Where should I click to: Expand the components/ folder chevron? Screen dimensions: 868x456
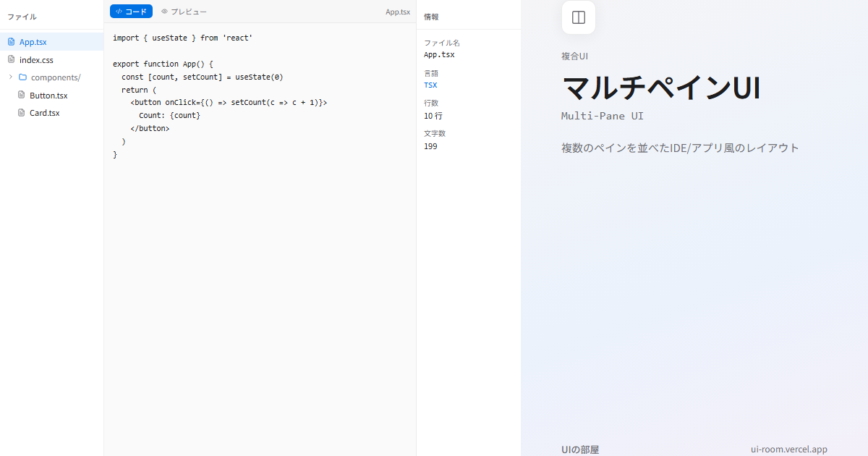tap(11, 77)
